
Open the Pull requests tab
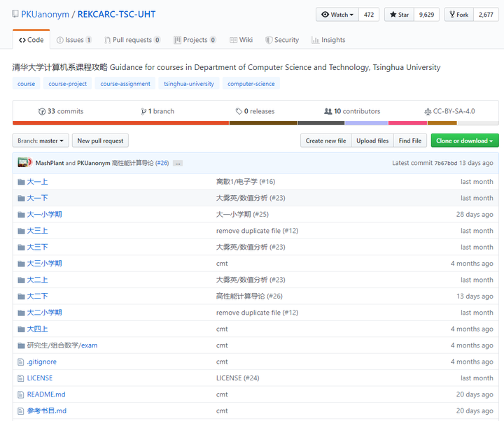[x=132, y=40]
